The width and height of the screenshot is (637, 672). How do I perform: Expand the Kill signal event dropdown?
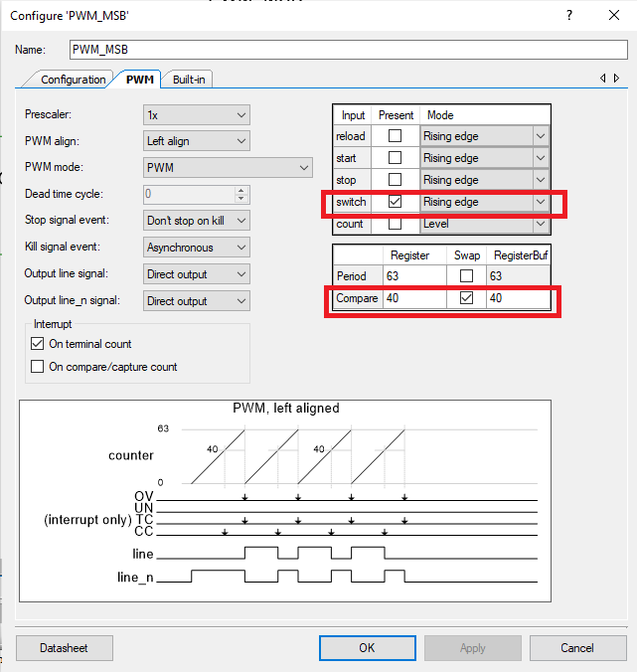pyautogui.click(x=196, y=247)
